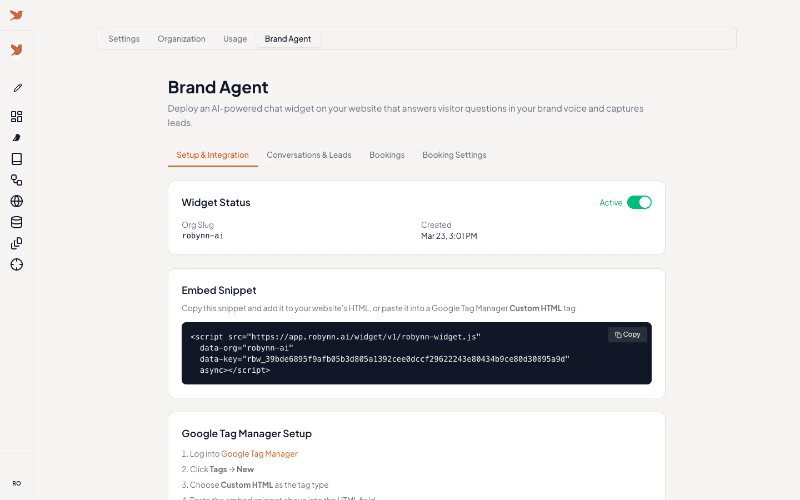
Task: Click the Robynn bird logo at top of sidebar
Action: pos(16,15)
